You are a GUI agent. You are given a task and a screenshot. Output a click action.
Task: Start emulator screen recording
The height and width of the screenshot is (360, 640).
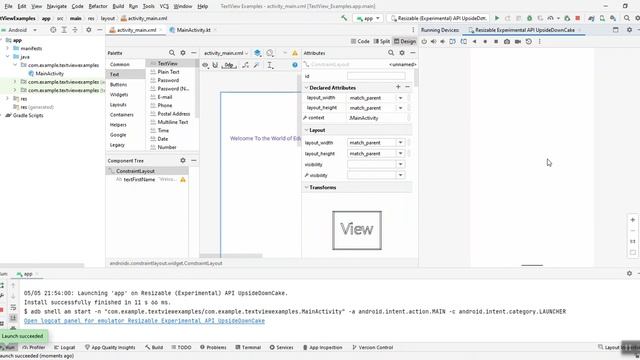(x=518, y=42)
